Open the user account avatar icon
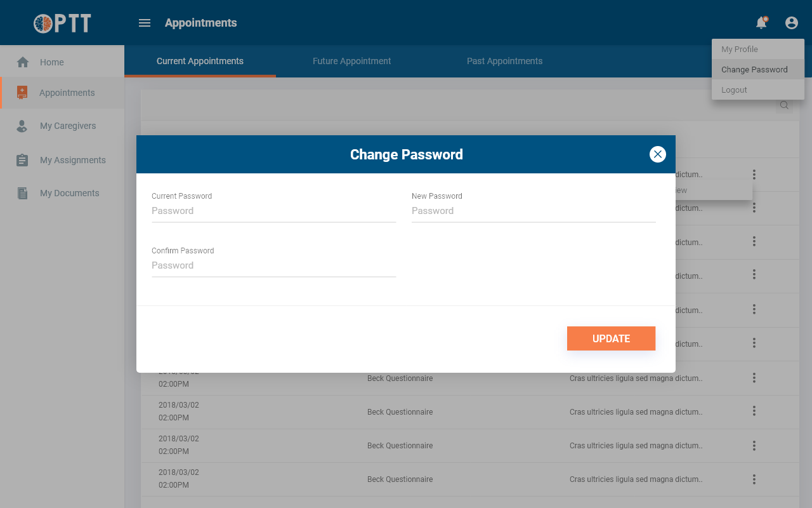Screen dimensions: 812x508 pyautogui.click(x=791, y=23)
